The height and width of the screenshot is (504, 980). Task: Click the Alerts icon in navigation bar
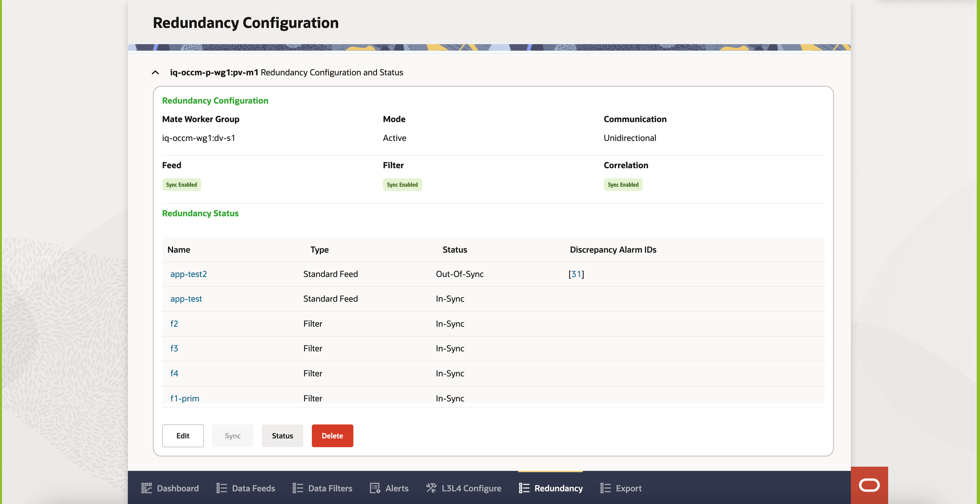tap(375, 488)
